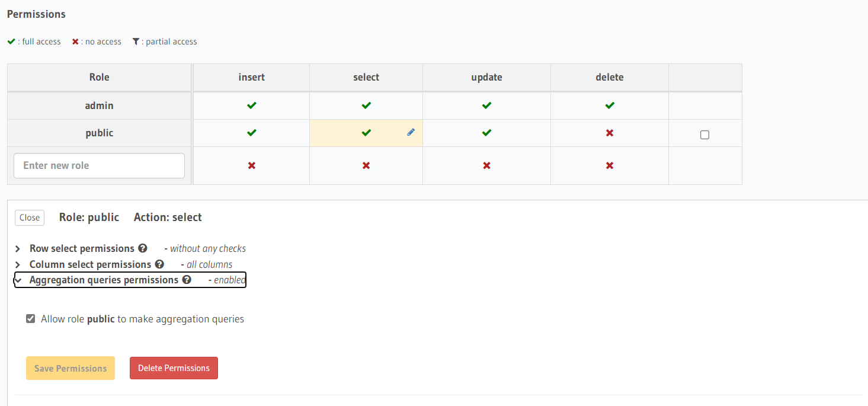Click the pencil edit icon in public select cell

[411, 133]
